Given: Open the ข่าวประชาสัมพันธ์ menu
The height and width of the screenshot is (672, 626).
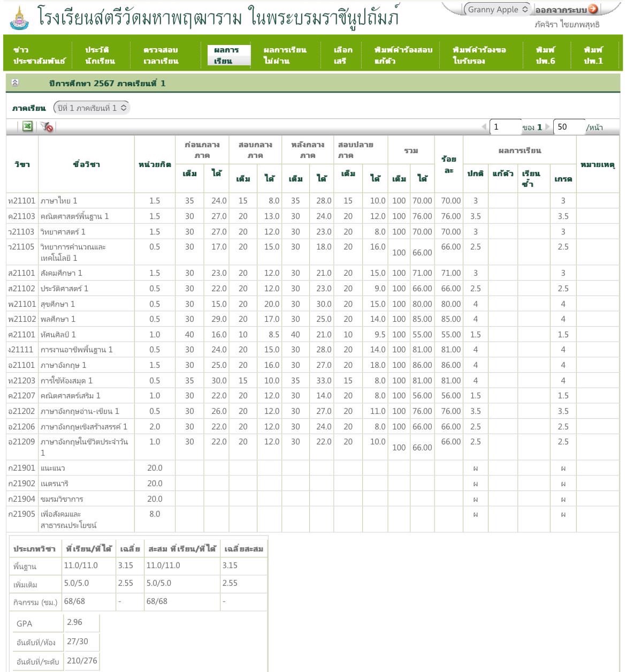Looking at the screenshot, I should coord(39,55).
